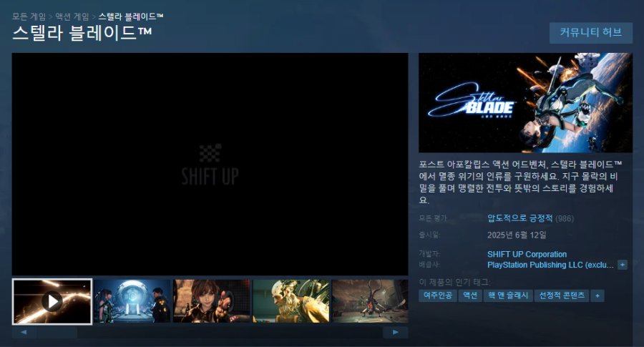The height and width of the screenshot is (347, 644).
Task: Select the 선정적 콘텐츠 tag
Action: pos(562,295)
